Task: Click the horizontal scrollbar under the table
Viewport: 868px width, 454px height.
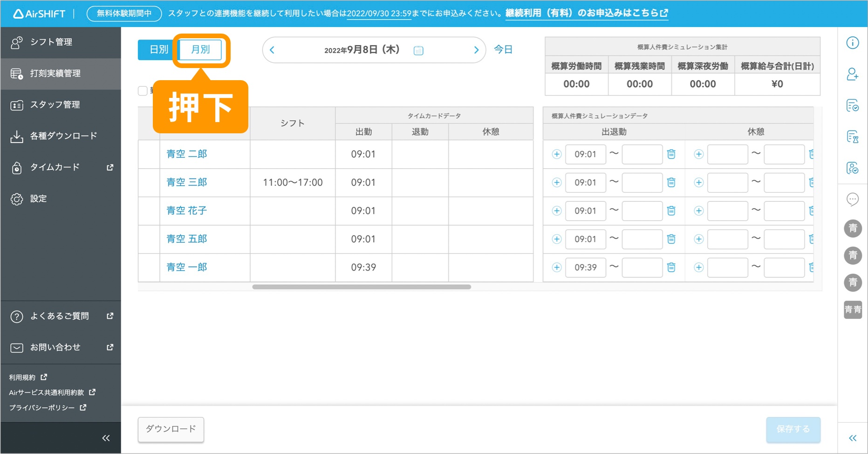Action: tap(361, 287)
